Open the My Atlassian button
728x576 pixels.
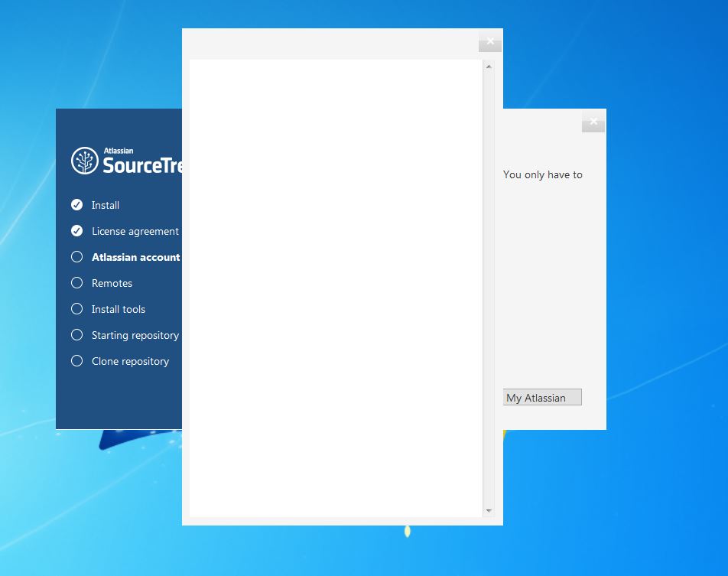point(542,398)
